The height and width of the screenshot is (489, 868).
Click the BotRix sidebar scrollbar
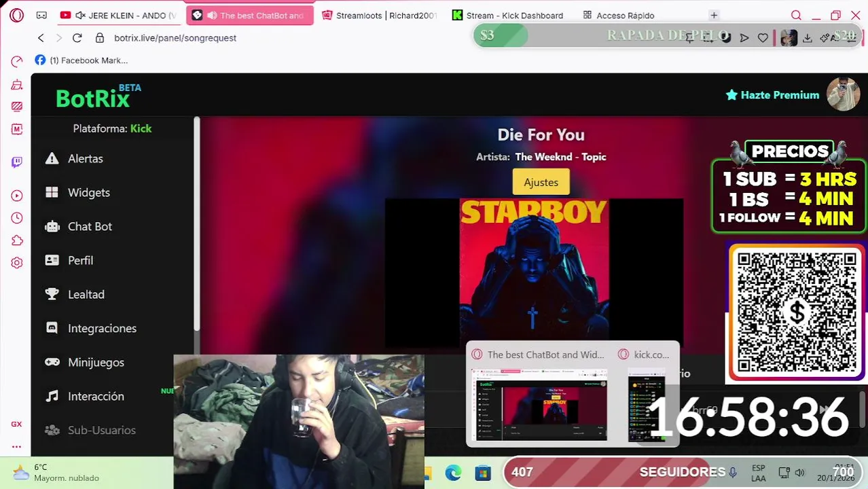[197, 224]
